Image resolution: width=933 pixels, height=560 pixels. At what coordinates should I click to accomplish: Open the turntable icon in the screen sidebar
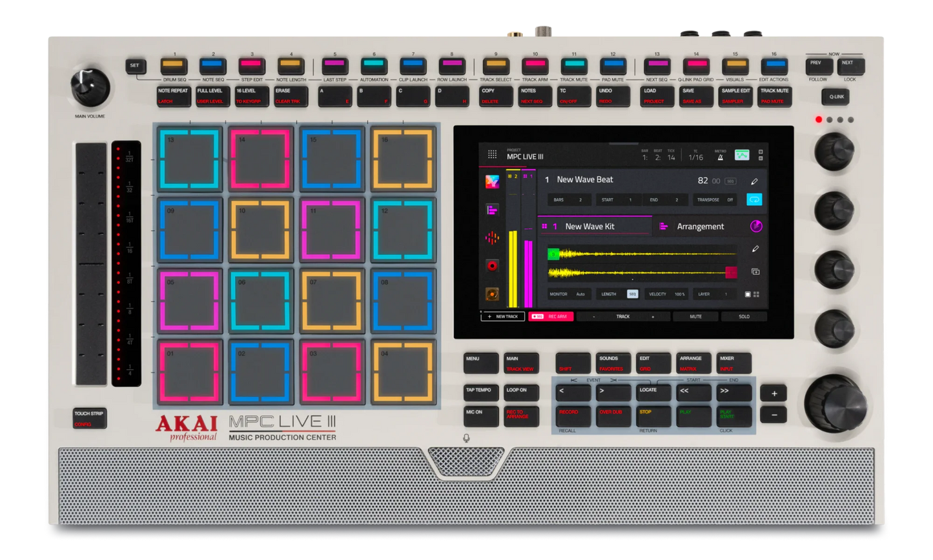point(492,294)
